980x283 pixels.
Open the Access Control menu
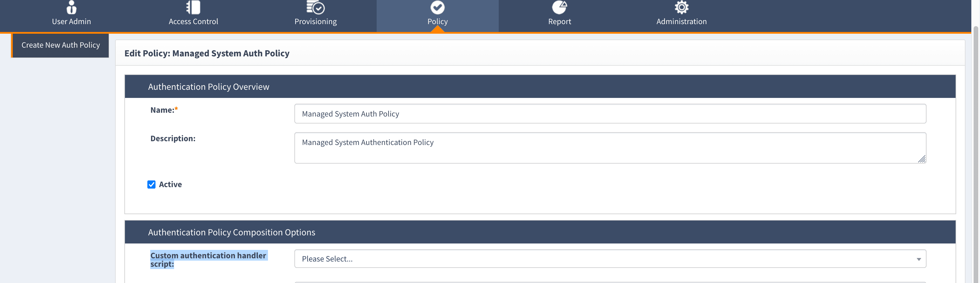(x=193, y=16)
